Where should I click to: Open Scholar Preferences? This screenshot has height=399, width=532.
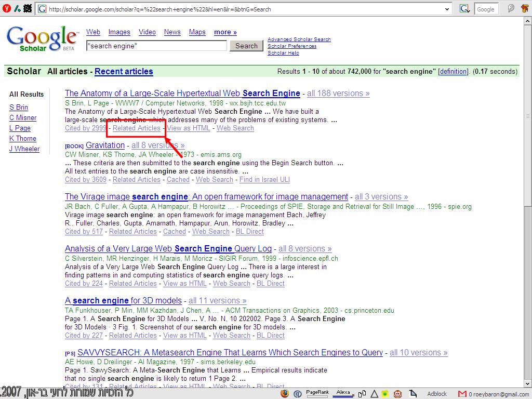(x=292, y=46)
